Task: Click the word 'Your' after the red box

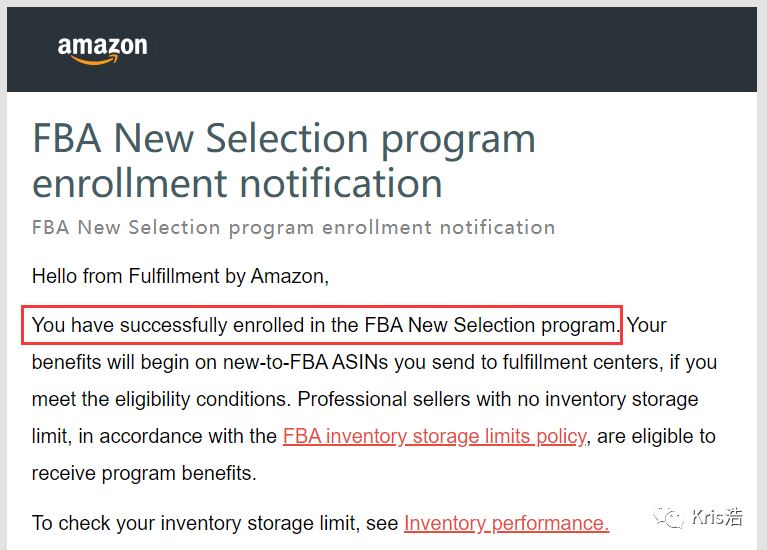Action: pyautogui.click(x=647, y=325)
